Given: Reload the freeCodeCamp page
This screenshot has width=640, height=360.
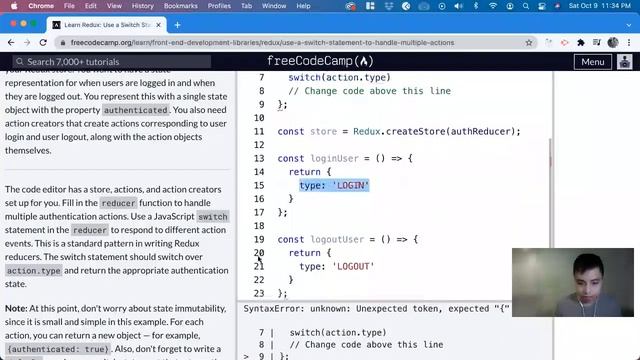Looking at the screenshot, I should click(43, 42).
